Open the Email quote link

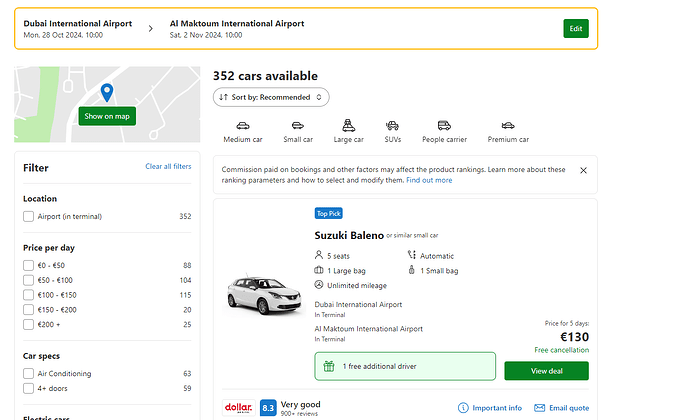[569, 408]
